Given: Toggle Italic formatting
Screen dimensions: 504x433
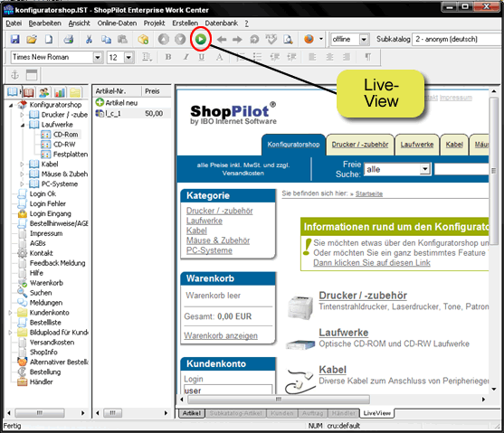Looking at the screenshot, I should click(185, 57).
